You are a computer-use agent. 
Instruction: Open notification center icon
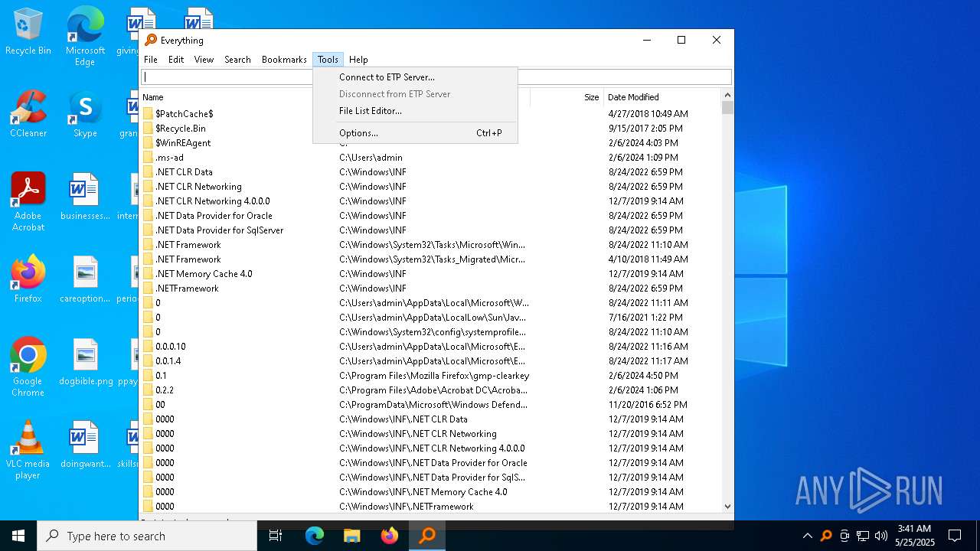tap(955, 536)
